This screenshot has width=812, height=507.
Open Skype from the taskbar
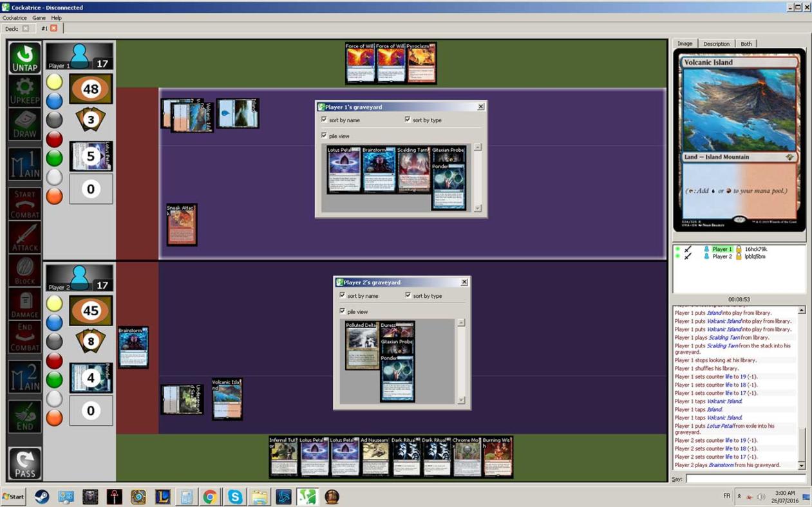(x=234, y=497)
